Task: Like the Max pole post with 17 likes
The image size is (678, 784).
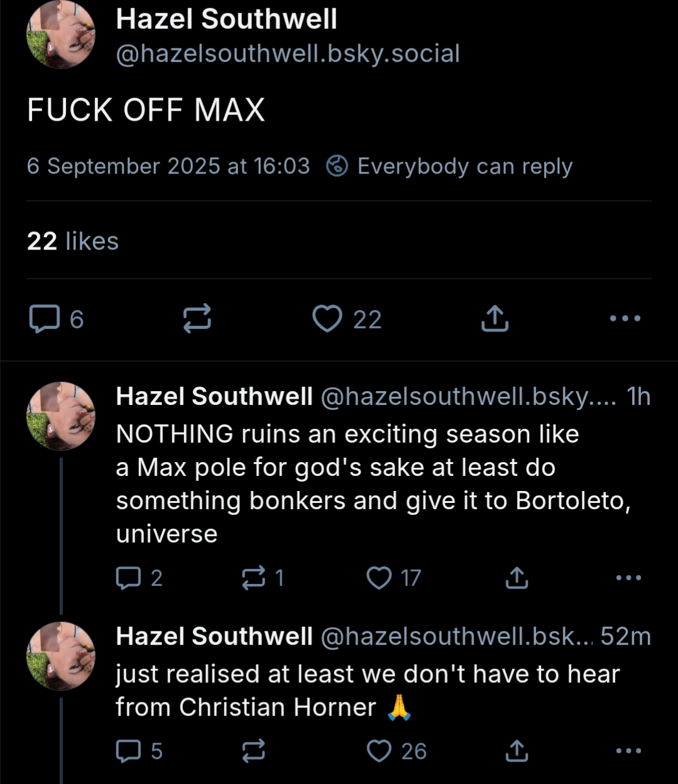Action: tap(379, 578)
